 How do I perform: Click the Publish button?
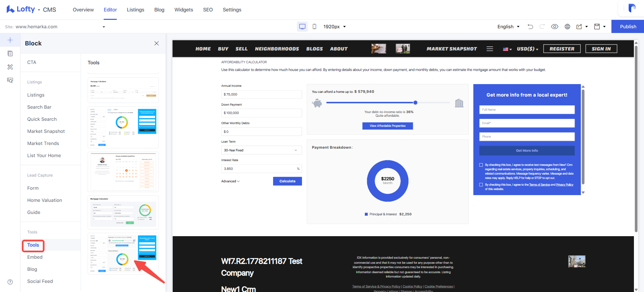pos(628,27)
